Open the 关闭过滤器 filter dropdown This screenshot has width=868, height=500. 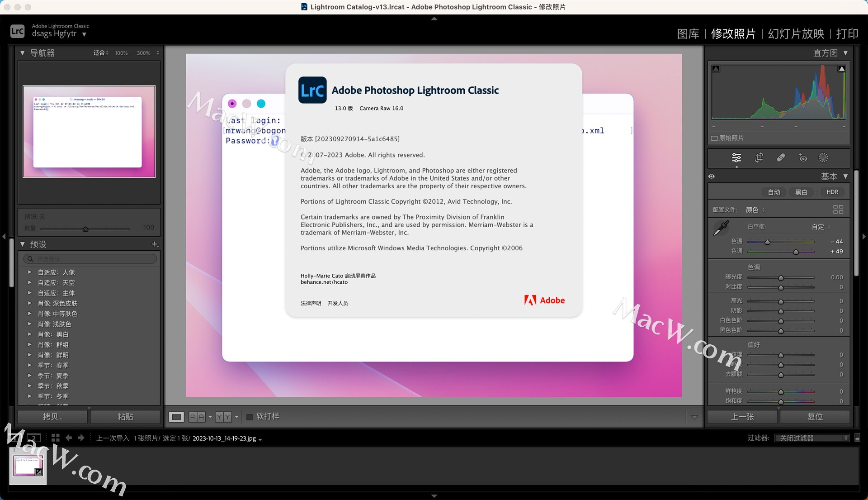[812, 438]
